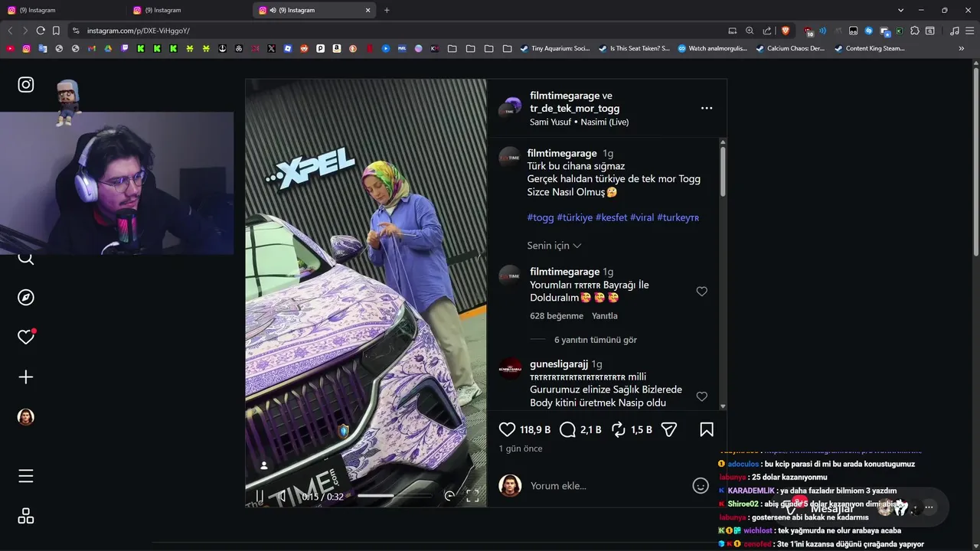
Task: Open YouTube bookmark icon
Action: click(10, 48)
